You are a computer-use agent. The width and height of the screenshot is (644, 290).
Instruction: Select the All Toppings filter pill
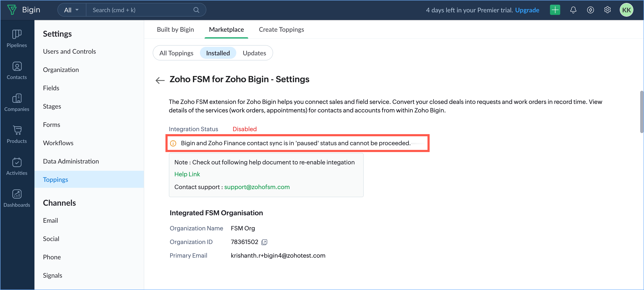click(x=176, y=53)
